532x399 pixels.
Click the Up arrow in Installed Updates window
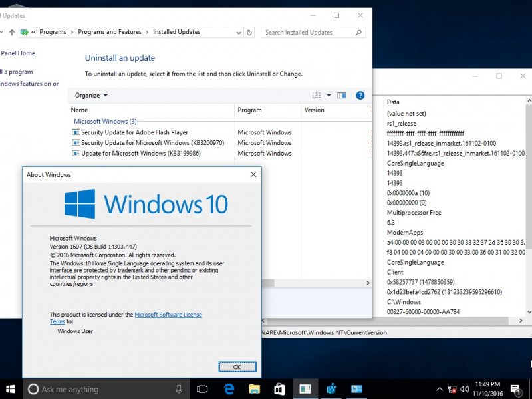tap(12, 32)
